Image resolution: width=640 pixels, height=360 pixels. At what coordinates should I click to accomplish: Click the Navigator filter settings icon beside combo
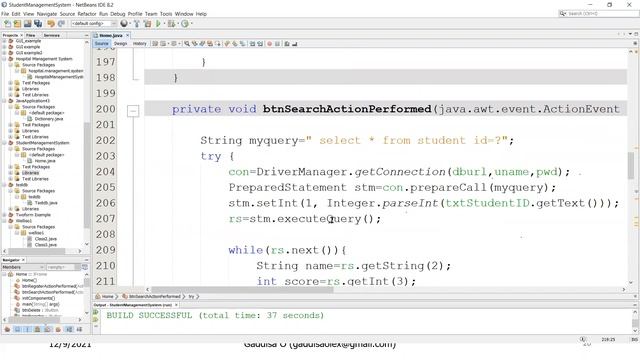point(84,267)
